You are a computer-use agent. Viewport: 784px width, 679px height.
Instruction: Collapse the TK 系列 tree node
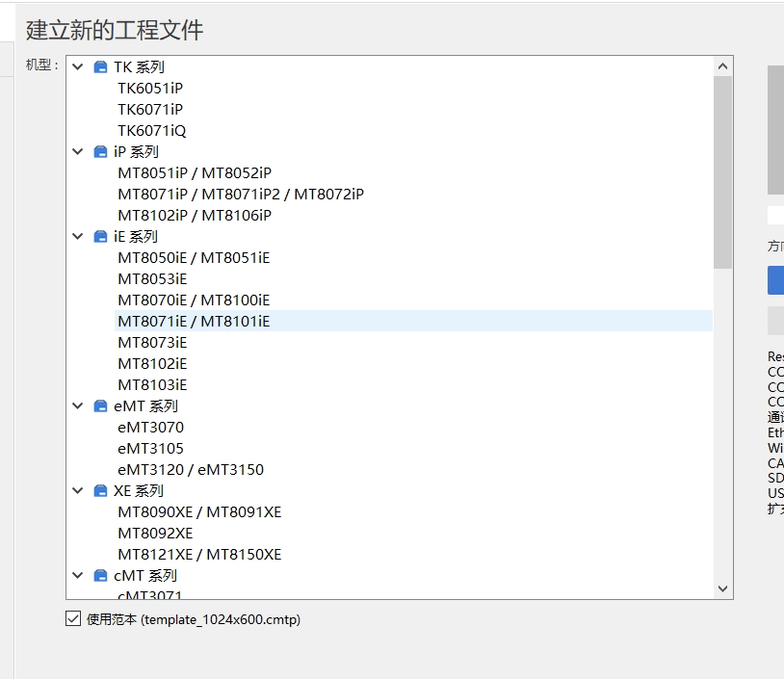coord(78,67)
